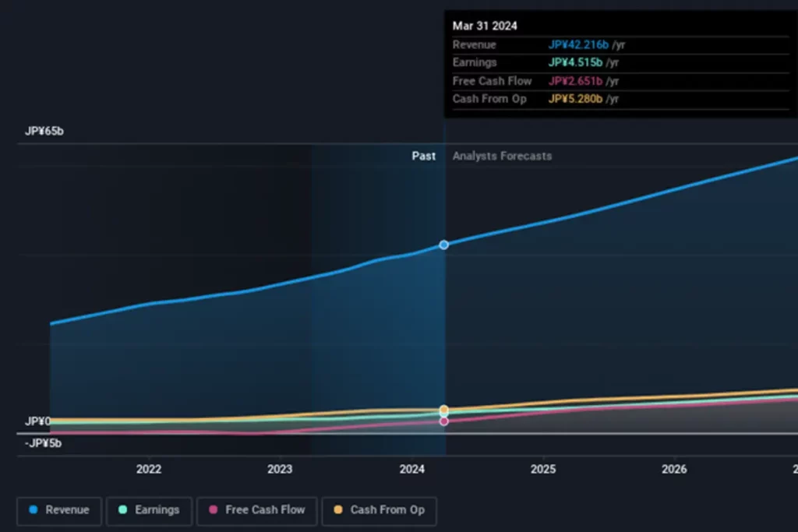Image resolution: width=798 pixels, height=532 pixels.
Task: Toggle Cash From Op legend item
Action: pyautogui.click(x=379, y=510)
